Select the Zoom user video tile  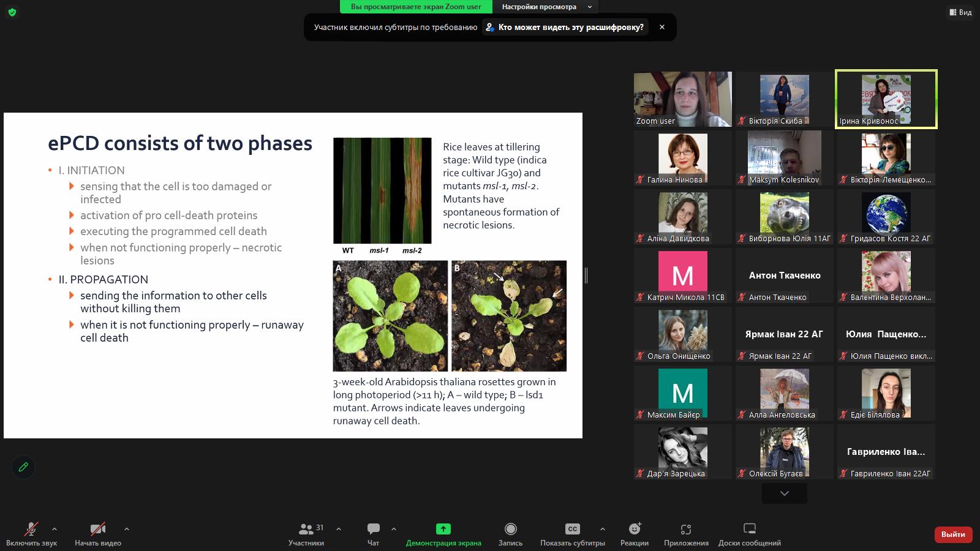point(683,99)
